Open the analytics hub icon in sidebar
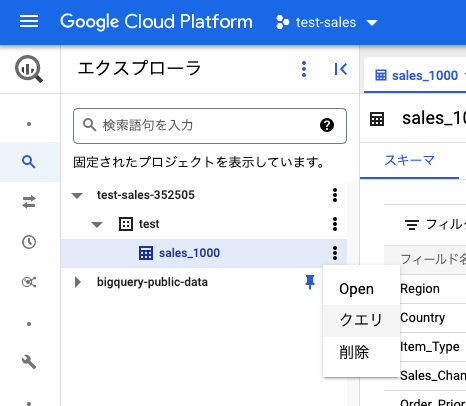Screen dimensions: 466x406 click(x=29, y=282)
